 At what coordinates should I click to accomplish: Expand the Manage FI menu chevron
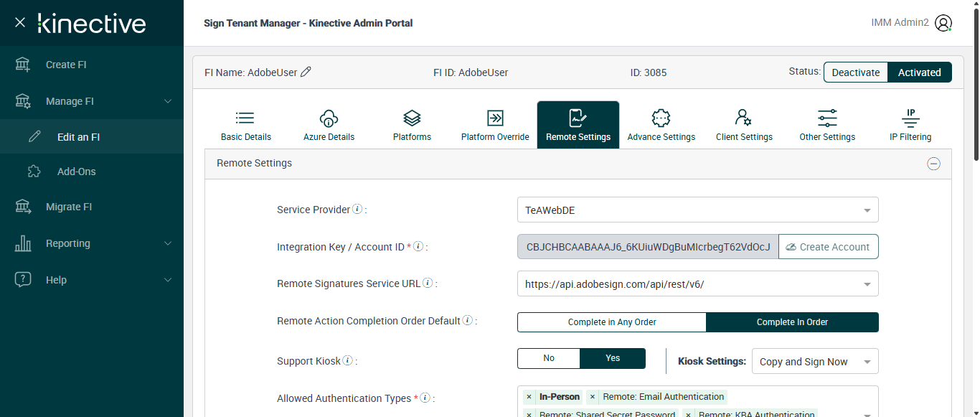(x=168, y=101)
